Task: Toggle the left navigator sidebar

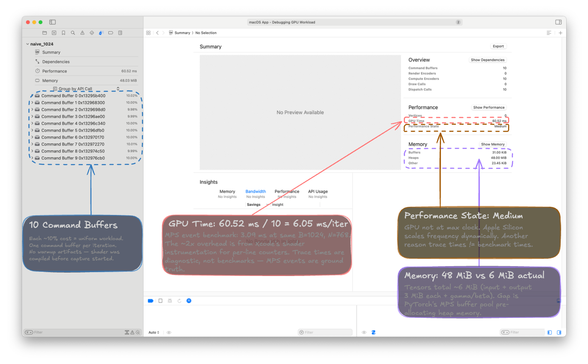Action: (x=53, y=22)
